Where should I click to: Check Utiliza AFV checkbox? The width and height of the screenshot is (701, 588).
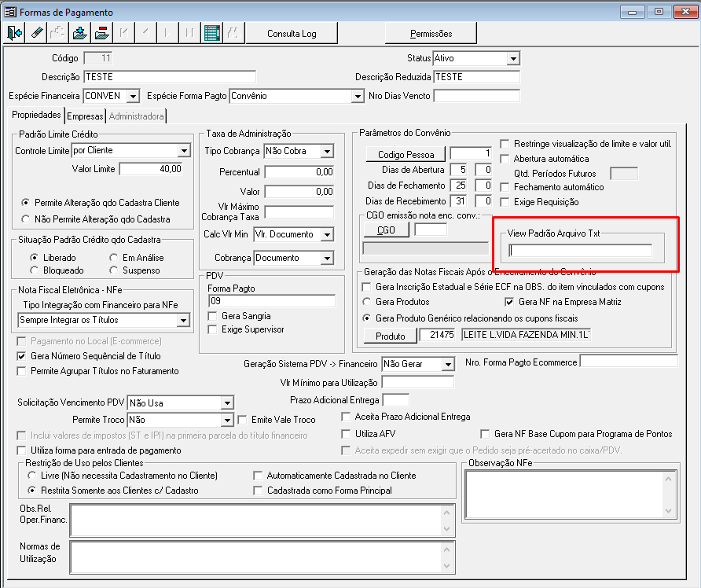(346, 434)
